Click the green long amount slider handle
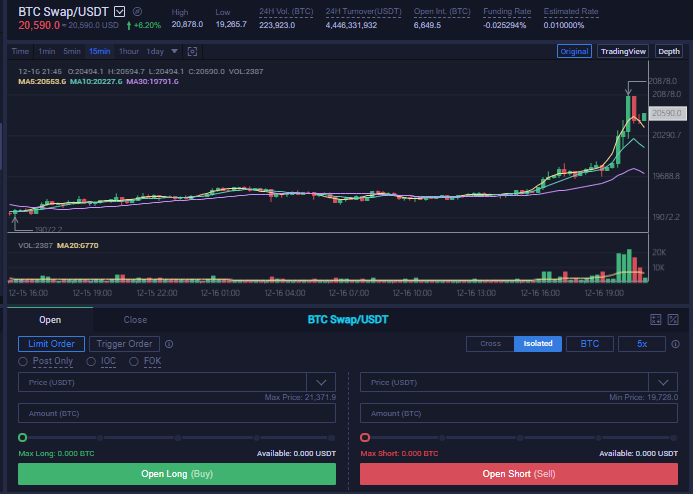This screenshot has width=693, height=494. [23, 437]
